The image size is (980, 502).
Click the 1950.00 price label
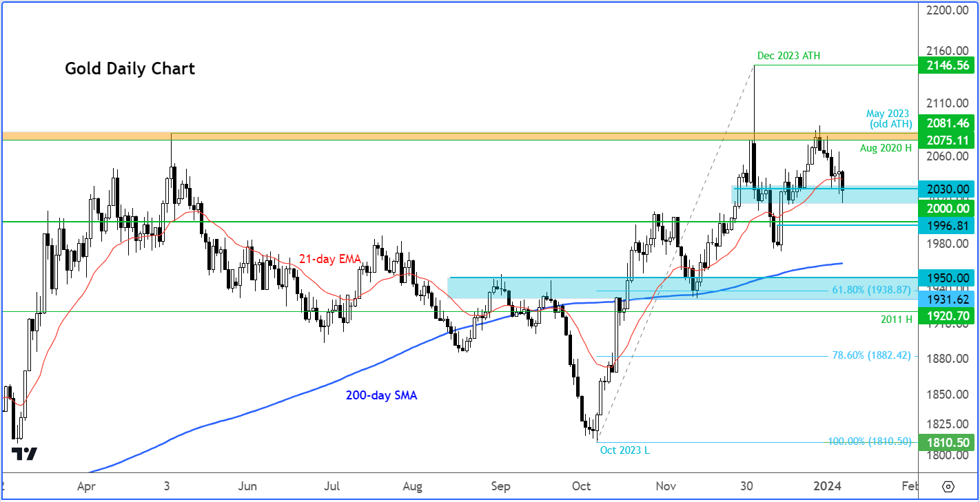946,278
